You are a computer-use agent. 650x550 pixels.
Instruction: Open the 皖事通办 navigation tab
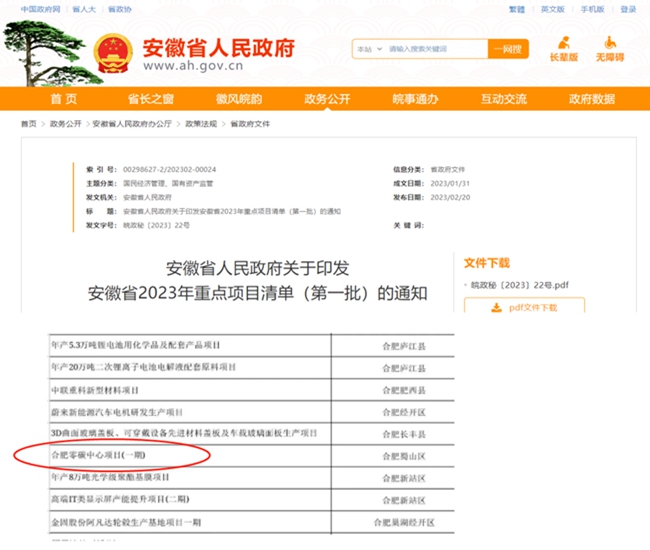[x=415, y=99]
